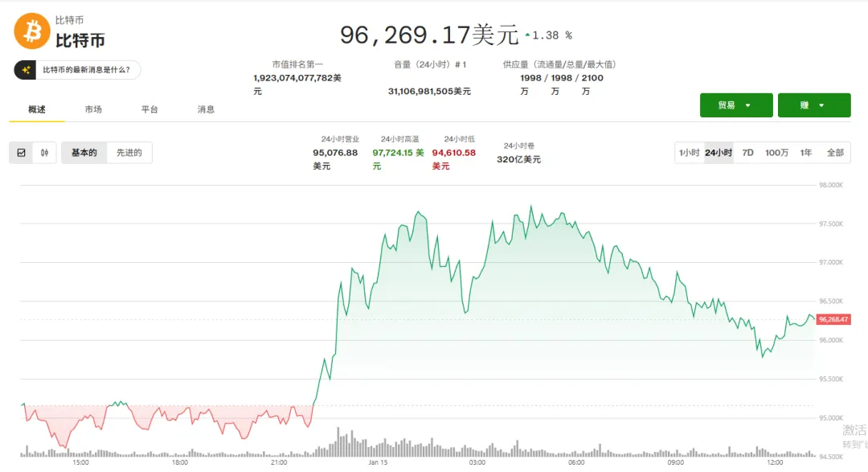Image resolution: width=868 pixels, height=472 pixels.
Task: Click the 供应量 supply label
Action: [x=559, y=64]
